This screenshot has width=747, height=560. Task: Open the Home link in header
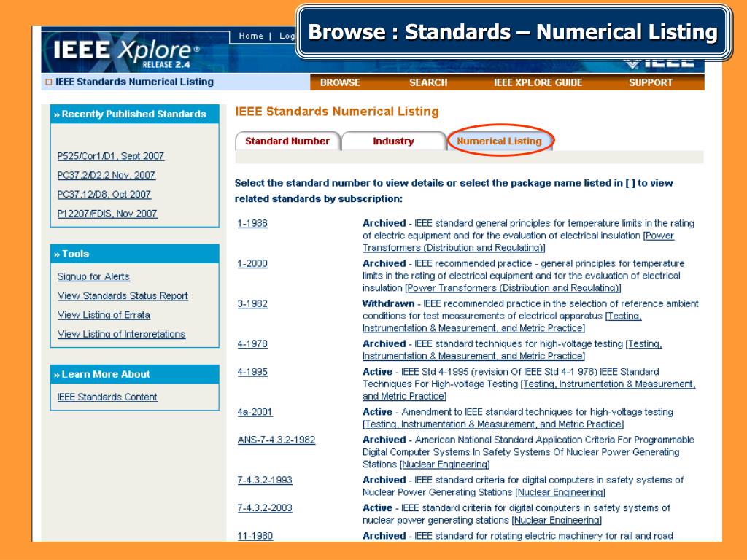pos(251,36)
